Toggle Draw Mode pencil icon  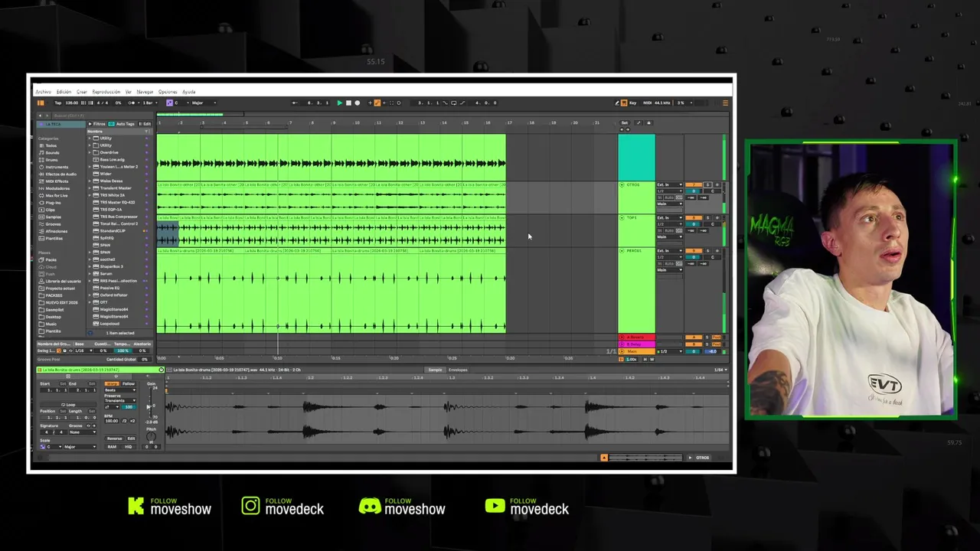[x=617, y=103]
